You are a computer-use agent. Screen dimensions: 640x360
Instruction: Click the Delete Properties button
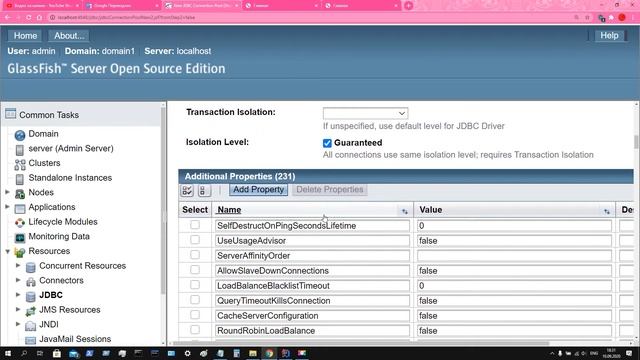click(330, 190)
